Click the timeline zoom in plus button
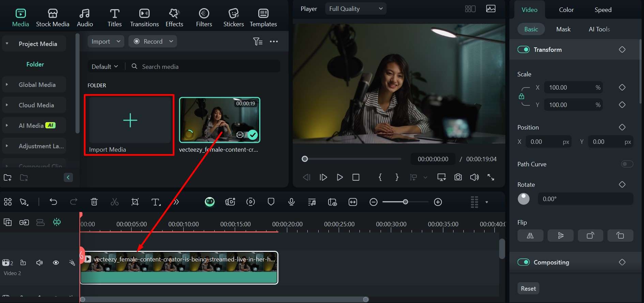The image size is (644, 303). coord(438,202)
